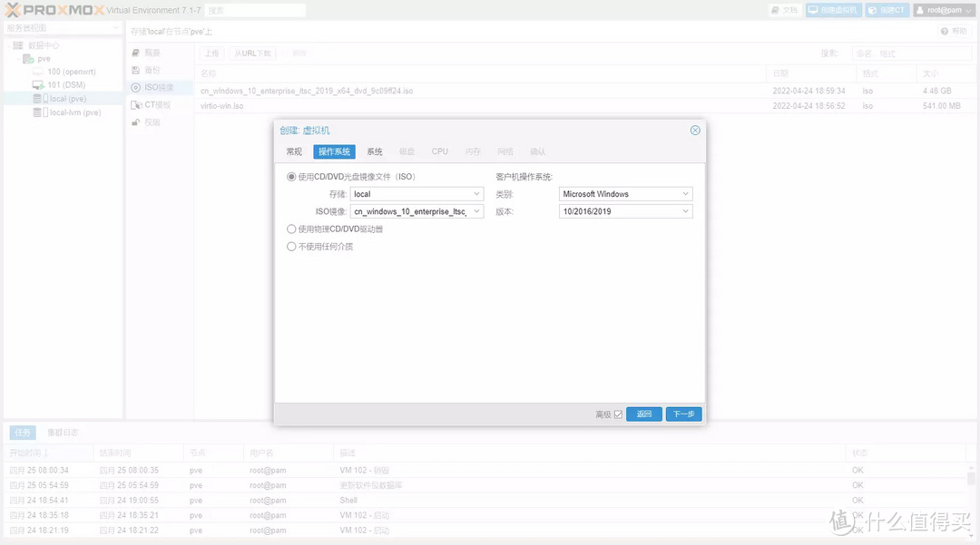This screenshot has width=980, height=545.
Task: Open the disk tab in dialog
Action: (x=407, y=151)
